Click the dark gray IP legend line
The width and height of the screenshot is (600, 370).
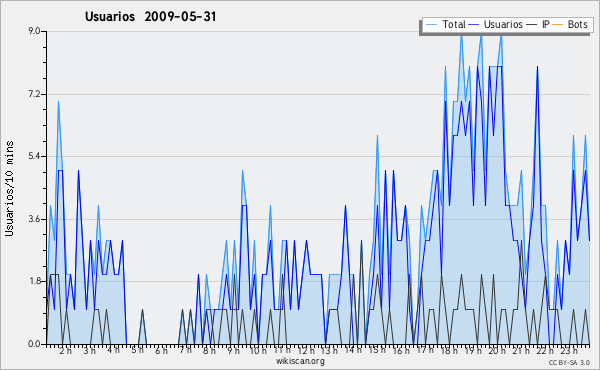point(532,25)
